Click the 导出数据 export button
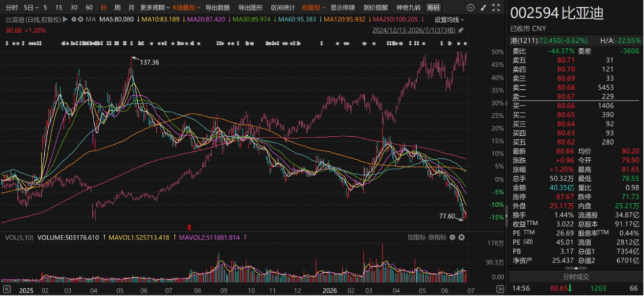The width and height of the screenshot is (644, 296). pos(217,7)
